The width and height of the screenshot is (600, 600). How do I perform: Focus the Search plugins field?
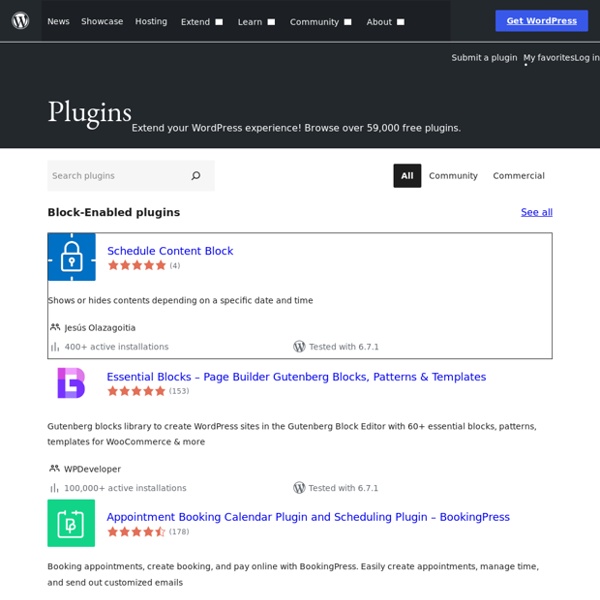tap(131, 176)
